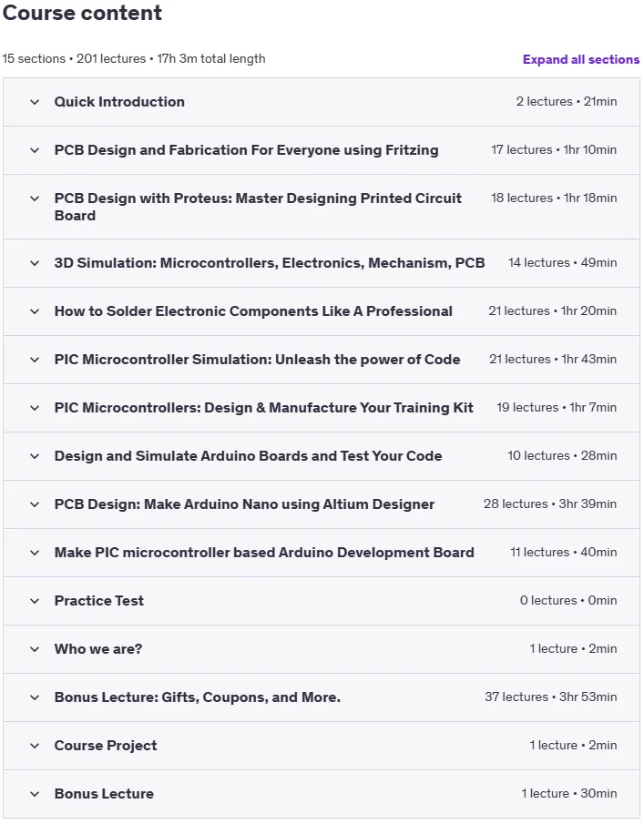Screen dimensions: 644x824
Task: Expand the Practice Test section chevron
Action: [x=35, y=601]
